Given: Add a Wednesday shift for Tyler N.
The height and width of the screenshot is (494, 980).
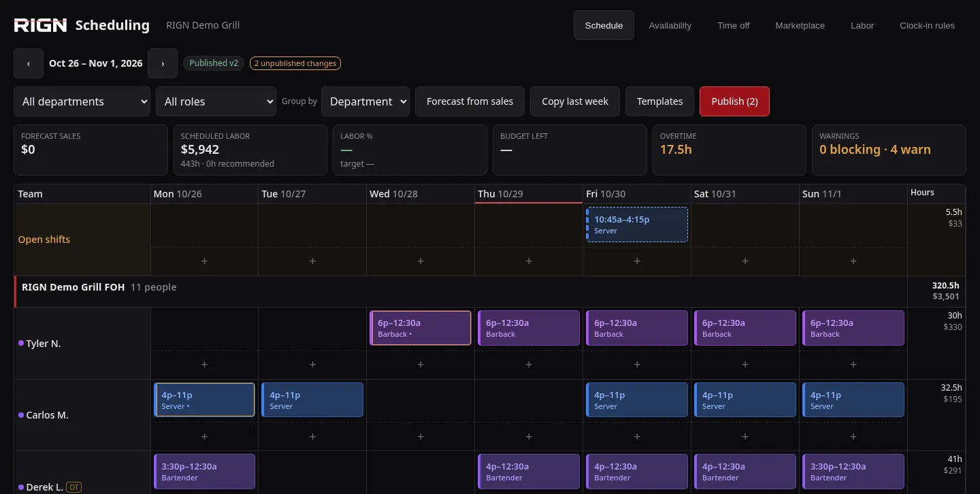Looking at the screenshot, I should pyautogui.click(x=421, y=365).
